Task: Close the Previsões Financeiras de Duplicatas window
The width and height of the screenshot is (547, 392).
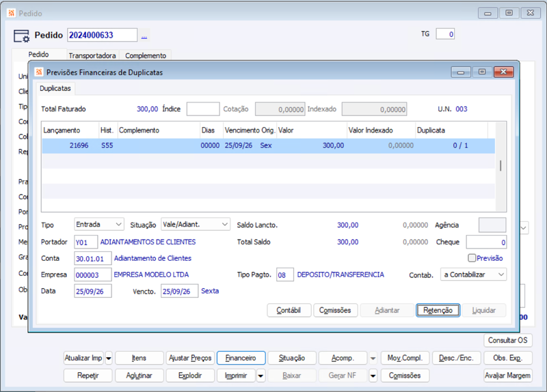Action: click(x=503, y=72)
